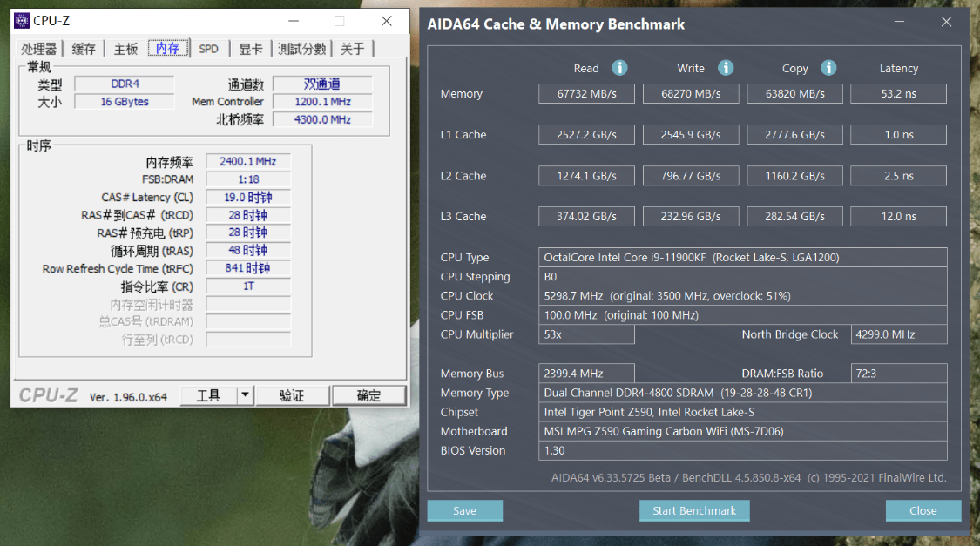Click the L1 Cache Read value 2527.2 GB/s
The height and width of the screenshot is (546, 980).
(587, 134)
